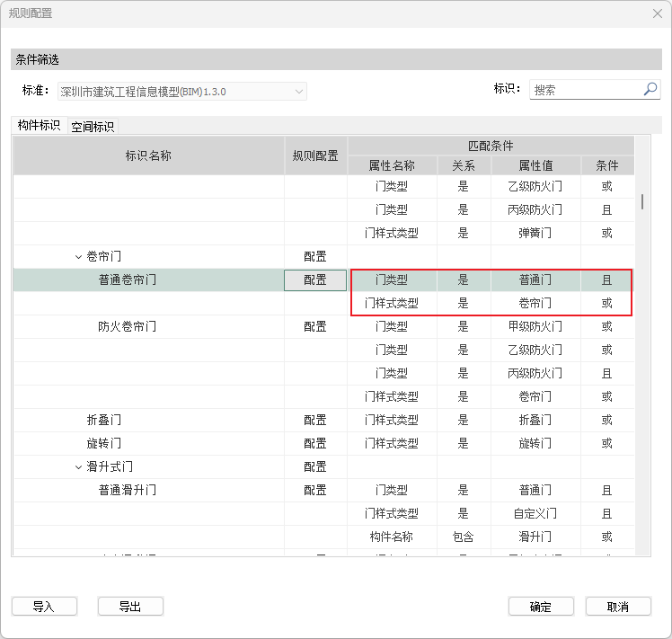This screenshot has height=639, width=672.
Task: Focus the 标识 search input field
Action: [x=585, y=90]
